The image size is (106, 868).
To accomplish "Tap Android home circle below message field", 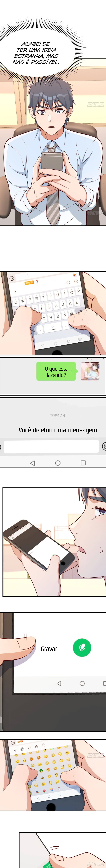I will (58, 463).
